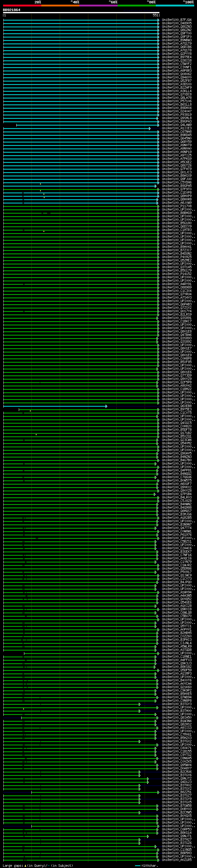Pick hit UniRef100_O88989
Screen dimensions: 197x868
click(177, 287)
